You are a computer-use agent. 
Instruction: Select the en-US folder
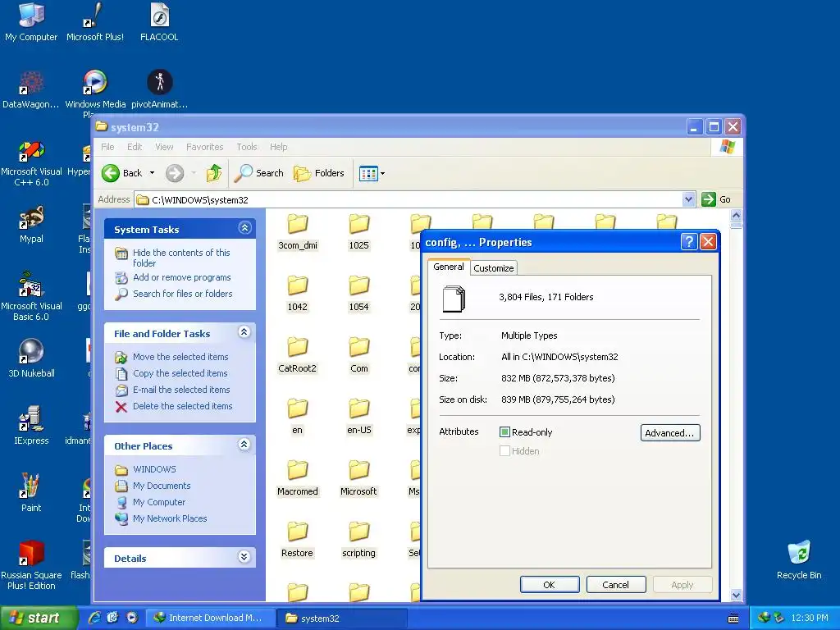pos(359,416)
